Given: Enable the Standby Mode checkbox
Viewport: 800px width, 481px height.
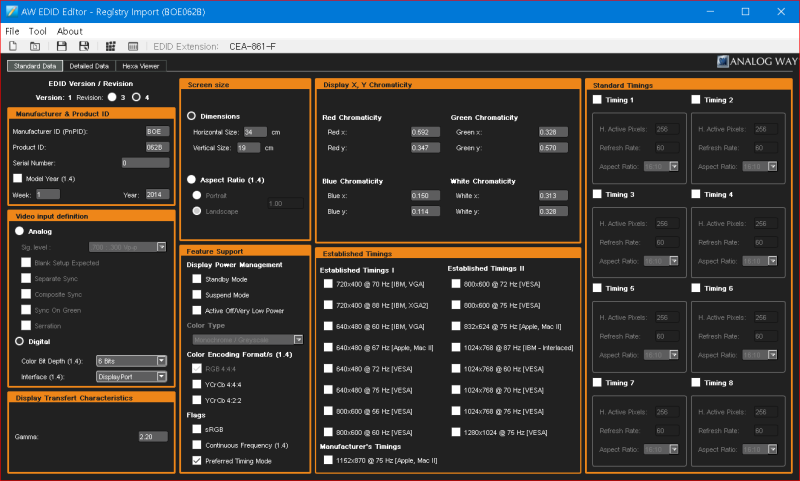Looking at the screenshot, I should 197,279.
